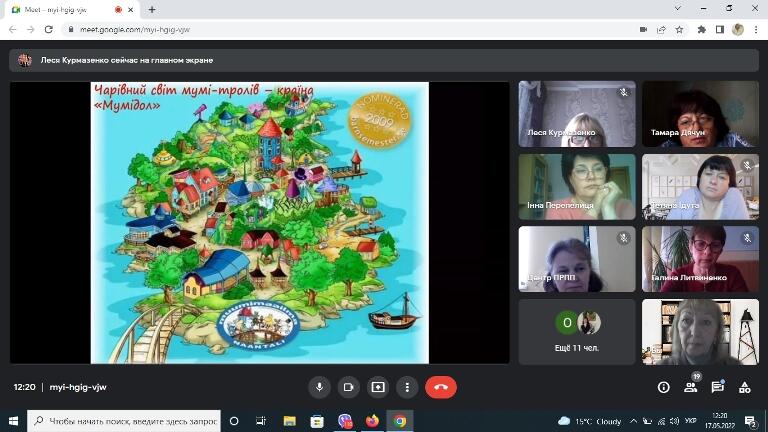Viewport: 768px width, 432px height.
Task: Open Cortana circle icon on taskbar
Action: point(234,421)
